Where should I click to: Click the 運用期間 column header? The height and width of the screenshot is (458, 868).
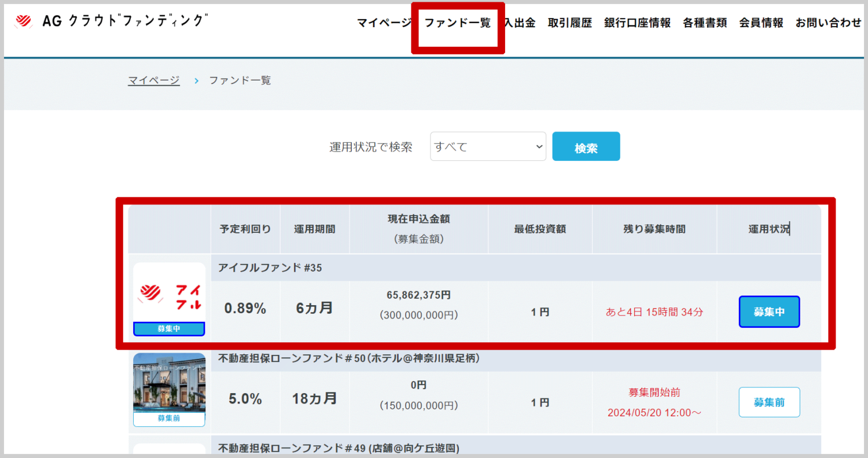click(x=314, y=229)
